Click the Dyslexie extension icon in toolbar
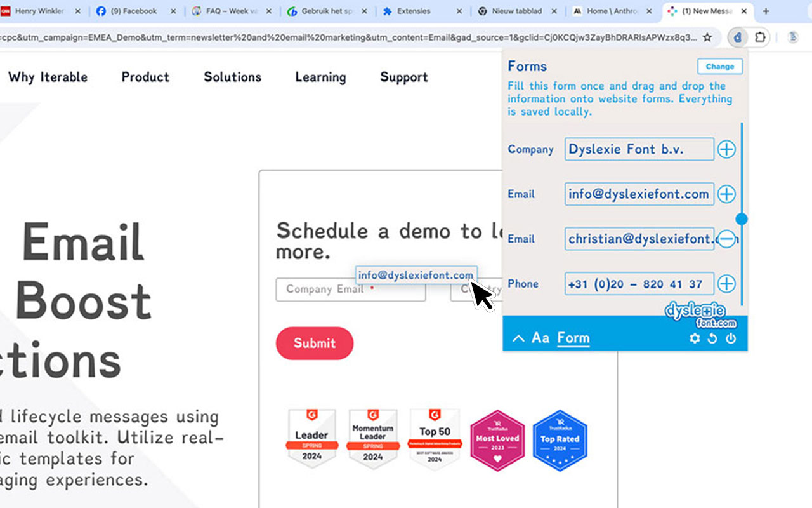The height and width of the screenshot is (508, 812). click(738, 37)
